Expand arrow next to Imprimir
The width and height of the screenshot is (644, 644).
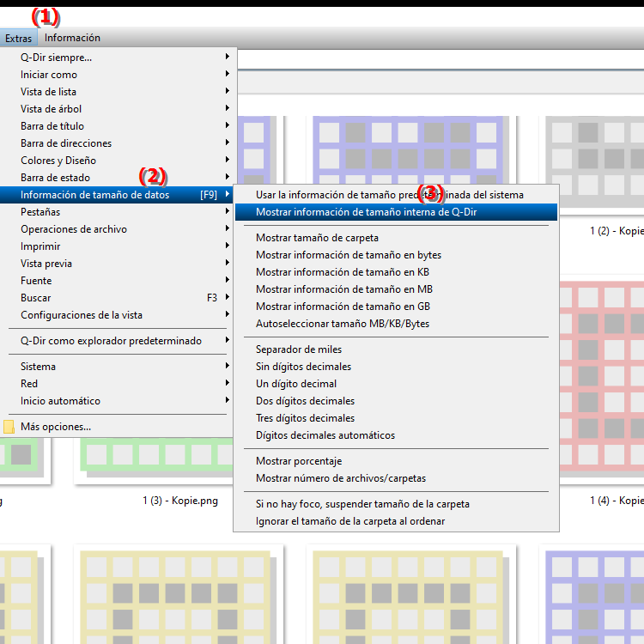228,246
